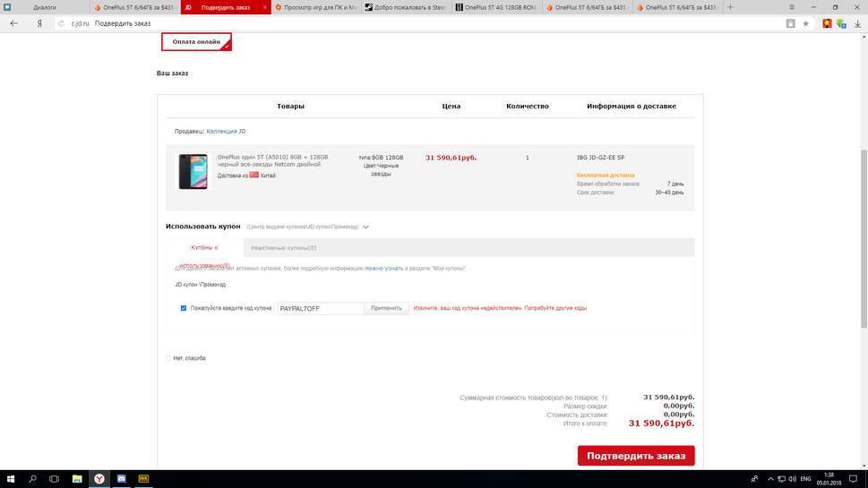Show hidden system tray icons
The height and width of the screenshot is (488, 868).
click(770, 478)
